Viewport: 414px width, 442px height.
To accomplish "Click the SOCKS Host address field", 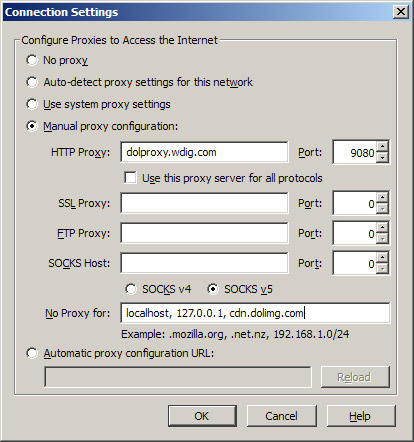I will pyautogui.click(x=204, y=263).
